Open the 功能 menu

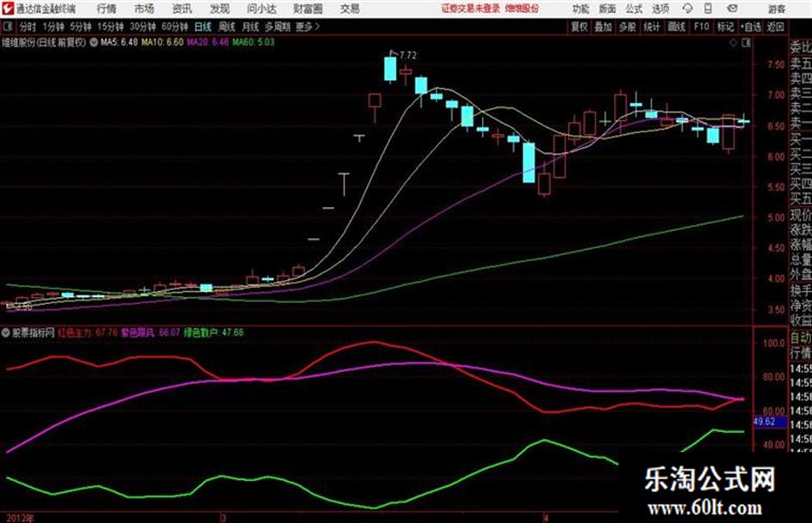[x=581, y=9]
